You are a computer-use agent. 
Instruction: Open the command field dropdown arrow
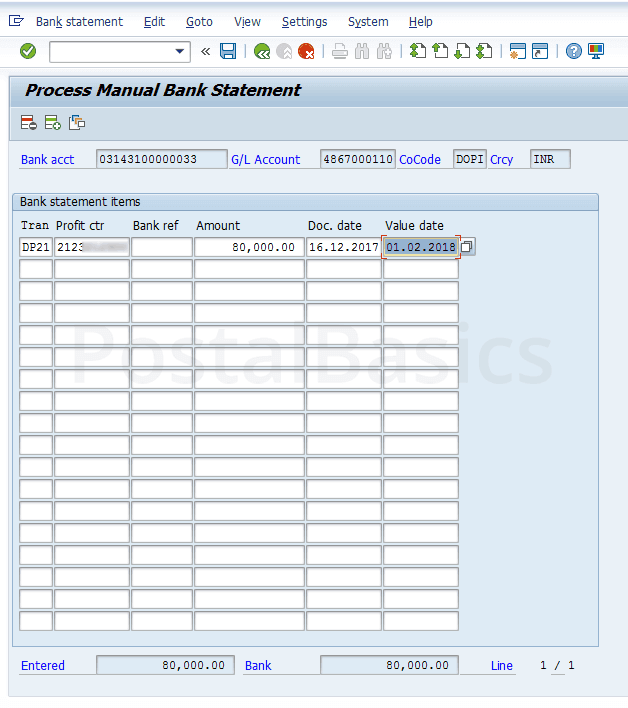click(180, 51)
